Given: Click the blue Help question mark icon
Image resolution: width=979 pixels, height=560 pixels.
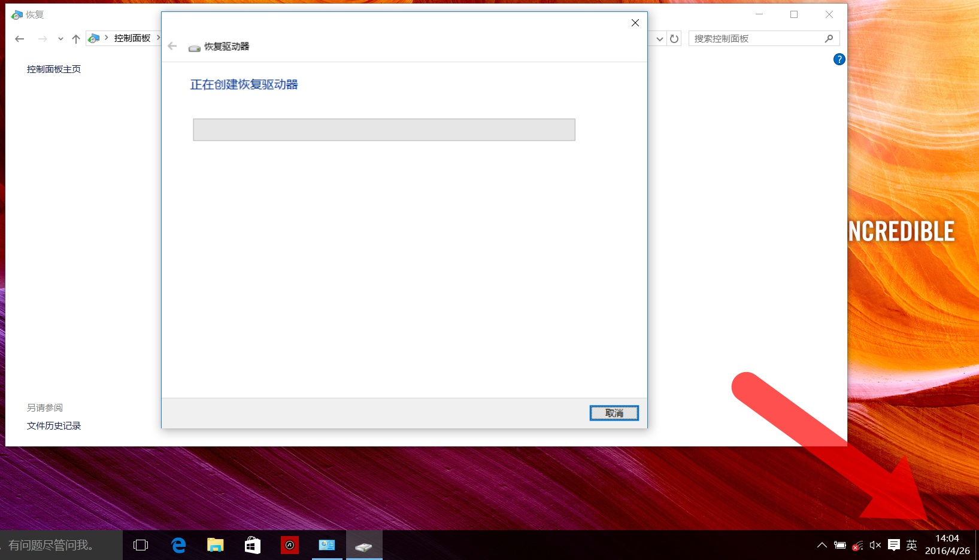Looking at the screenshot, I should (839, 59).
